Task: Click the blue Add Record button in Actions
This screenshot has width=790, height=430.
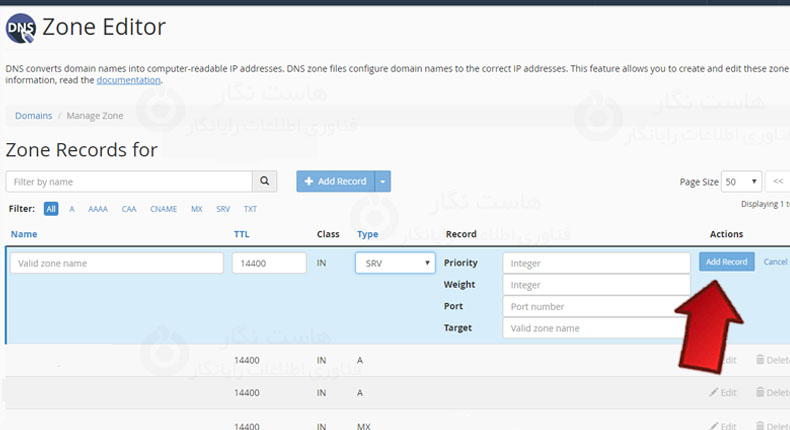Action: pyautogui.click(x=726, y=262)
